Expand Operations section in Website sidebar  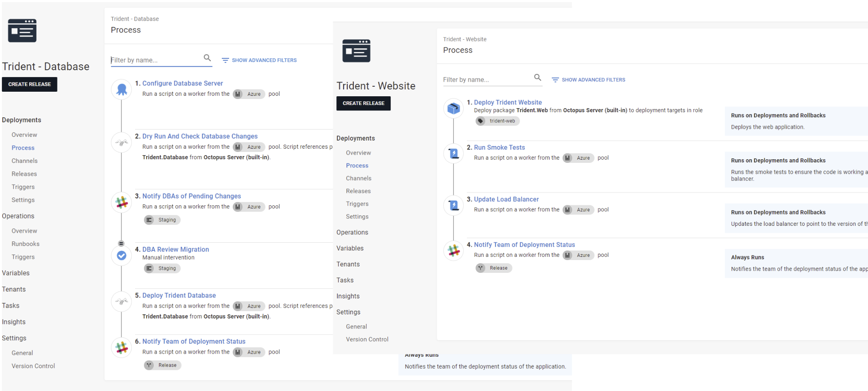[x=352, y=232]
